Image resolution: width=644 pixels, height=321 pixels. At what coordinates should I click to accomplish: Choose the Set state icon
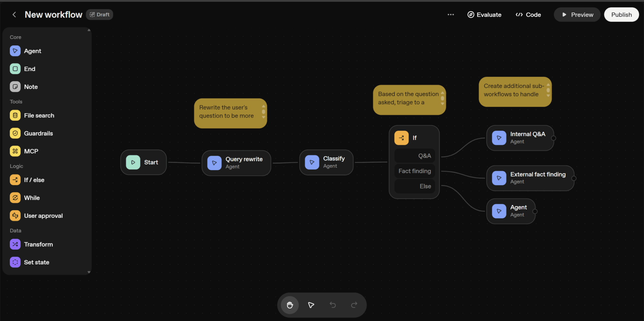tap(15, 262)
